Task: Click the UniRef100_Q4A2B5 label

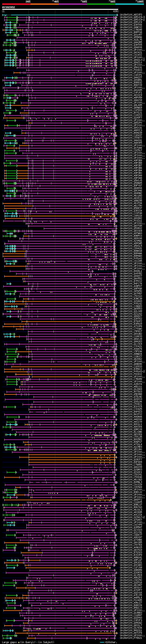Action: coord(131,42)
